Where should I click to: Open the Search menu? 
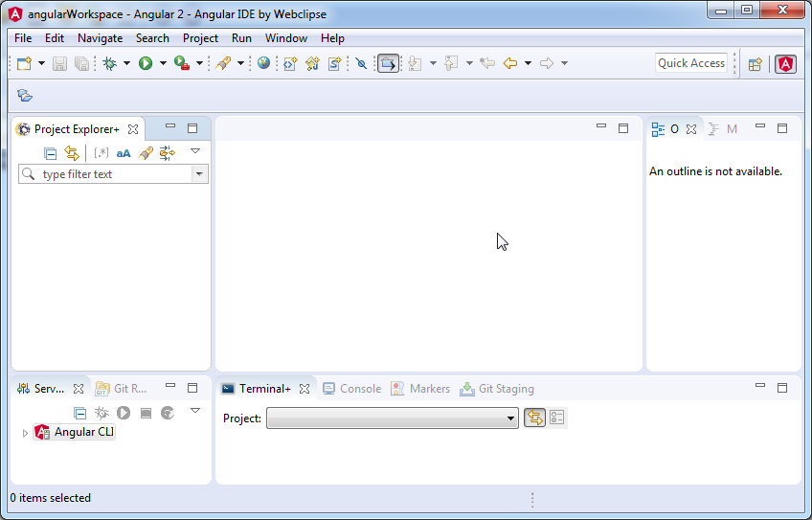(x=152, y=38)
